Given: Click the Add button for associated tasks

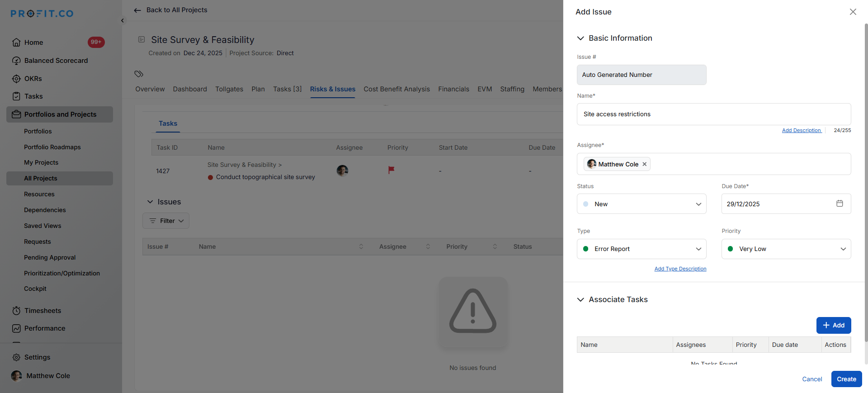Looking at the screenshot, I should point(833,325).
